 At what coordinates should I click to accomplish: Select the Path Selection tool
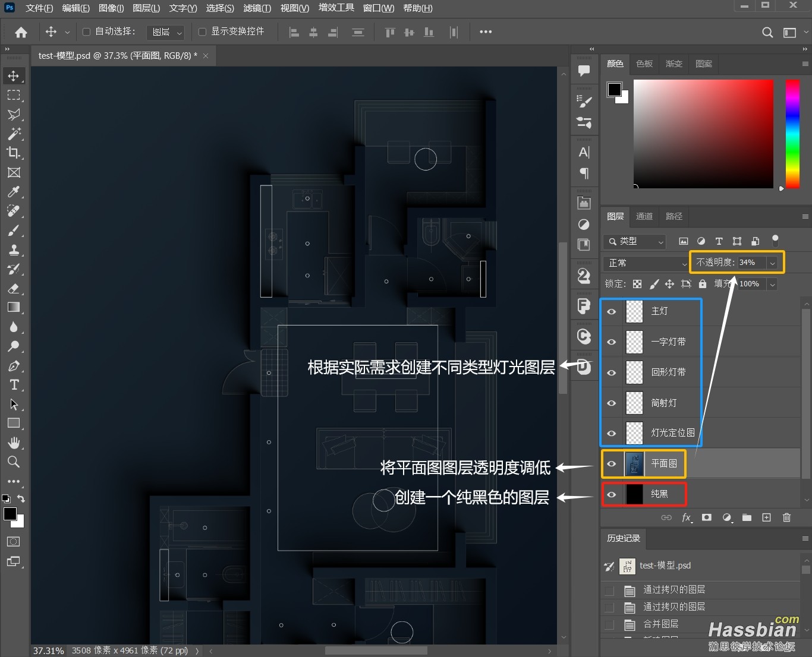point(14,404)
